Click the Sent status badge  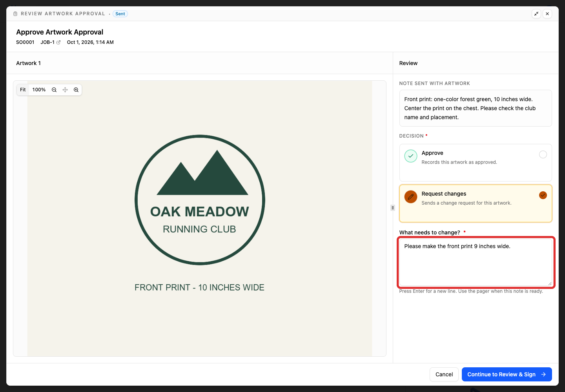coord(120,14)
